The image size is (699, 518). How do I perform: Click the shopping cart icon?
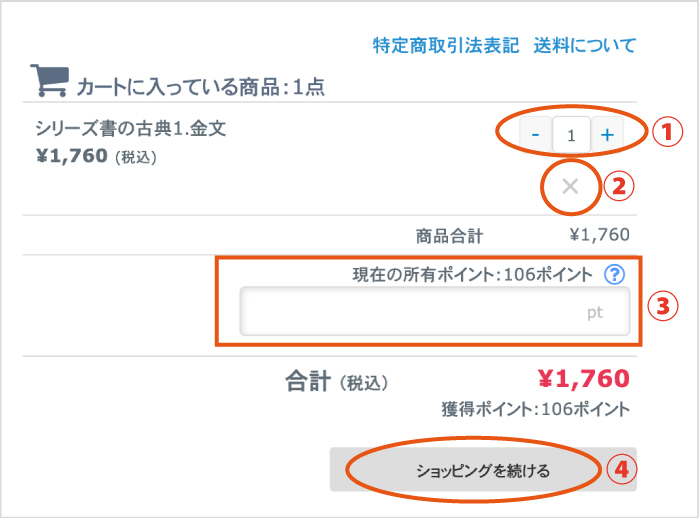click(x=49, y=81)
